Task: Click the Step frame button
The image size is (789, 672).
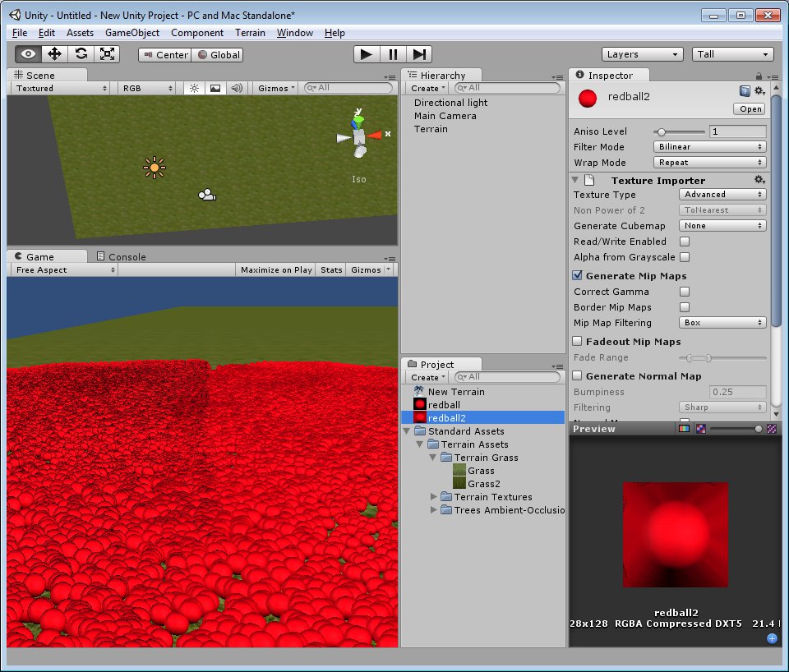Action: [x=419, y=54]
